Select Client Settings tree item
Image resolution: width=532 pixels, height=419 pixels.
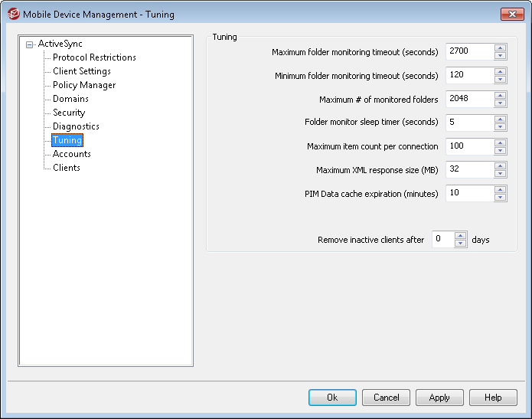click(81, 71)
